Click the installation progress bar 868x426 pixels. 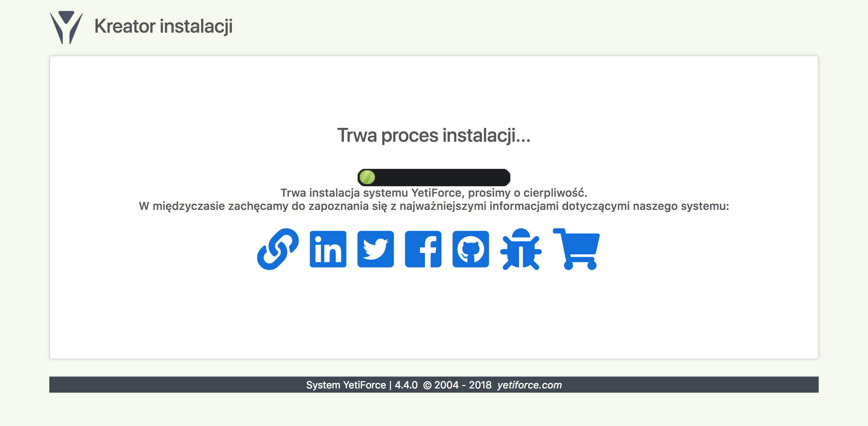[434, 178]
